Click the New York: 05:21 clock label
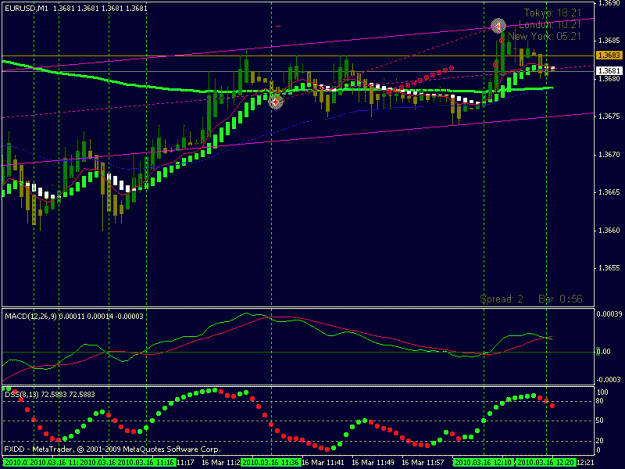This screenshot has height=469, width=625. [544, 36]
